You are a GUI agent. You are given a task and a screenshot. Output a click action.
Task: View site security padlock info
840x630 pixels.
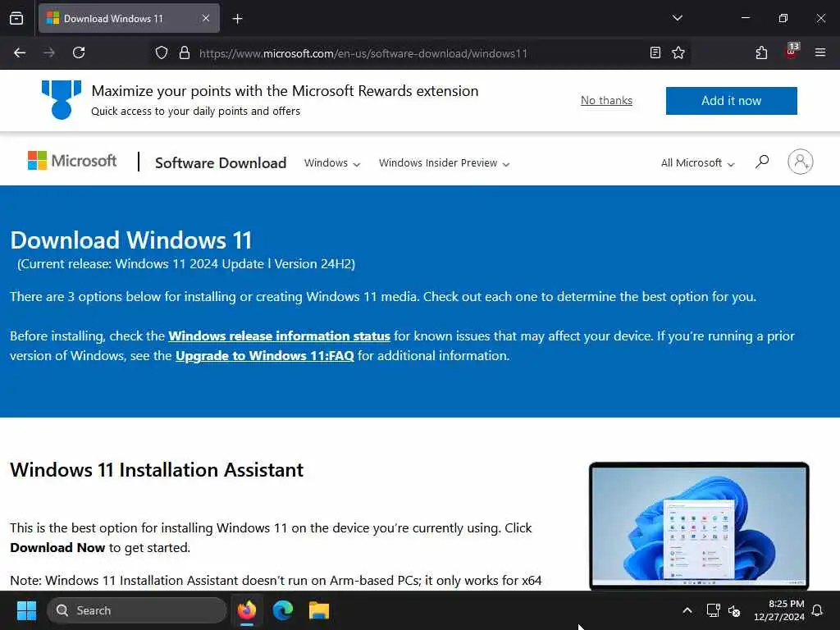tap(185, 52)
